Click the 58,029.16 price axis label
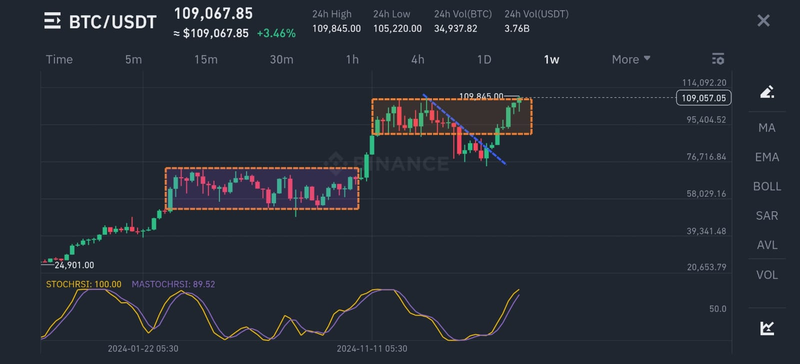The image size is (800, 364). [706, 194]
